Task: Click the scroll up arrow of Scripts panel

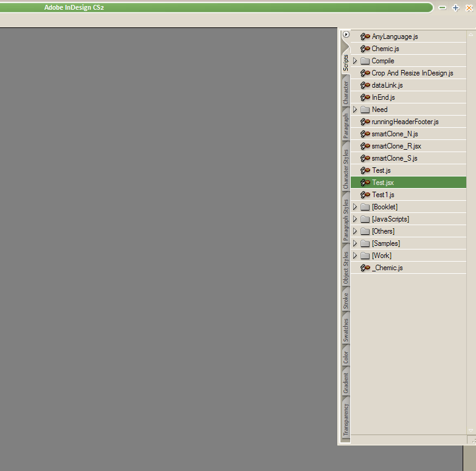Action: pos(471,35)
